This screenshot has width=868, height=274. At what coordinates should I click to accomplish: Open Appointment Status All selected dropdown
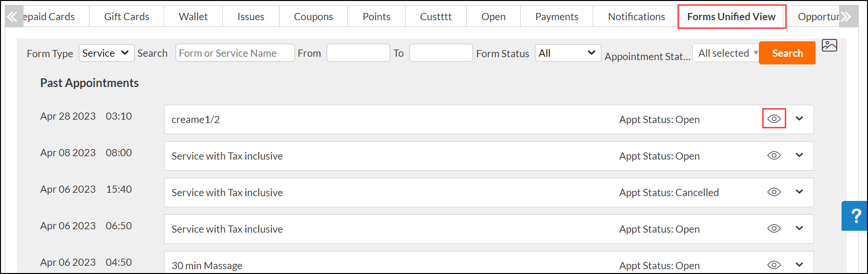[727, 53]
